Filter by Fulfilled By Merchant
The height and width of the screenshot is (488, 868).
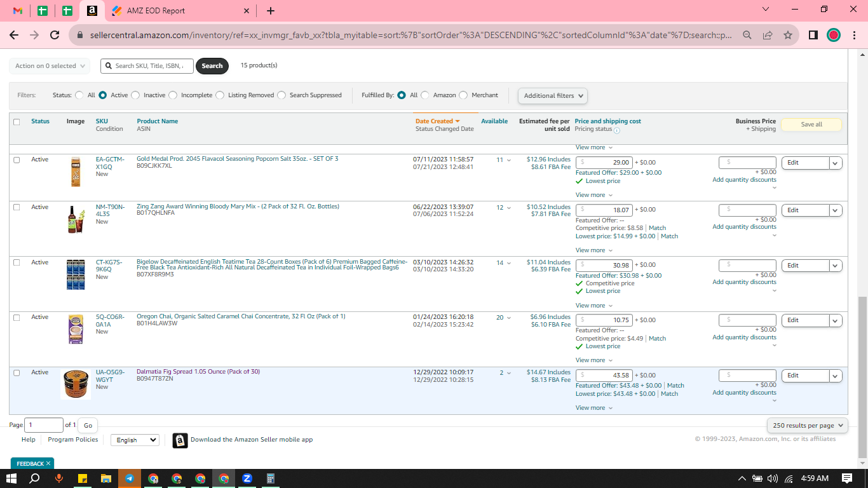click(x=463, y=95)
